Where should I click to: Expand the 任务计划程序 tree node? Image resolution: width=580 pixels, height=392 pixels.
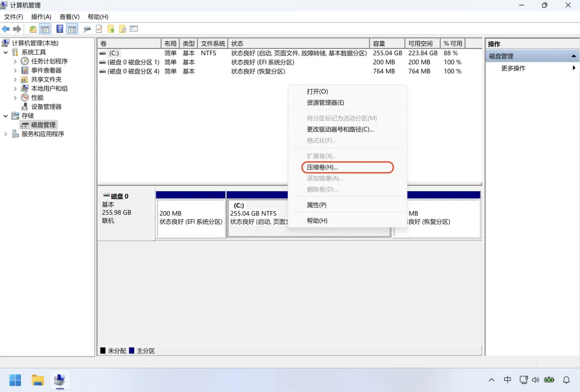pos(16,61)
